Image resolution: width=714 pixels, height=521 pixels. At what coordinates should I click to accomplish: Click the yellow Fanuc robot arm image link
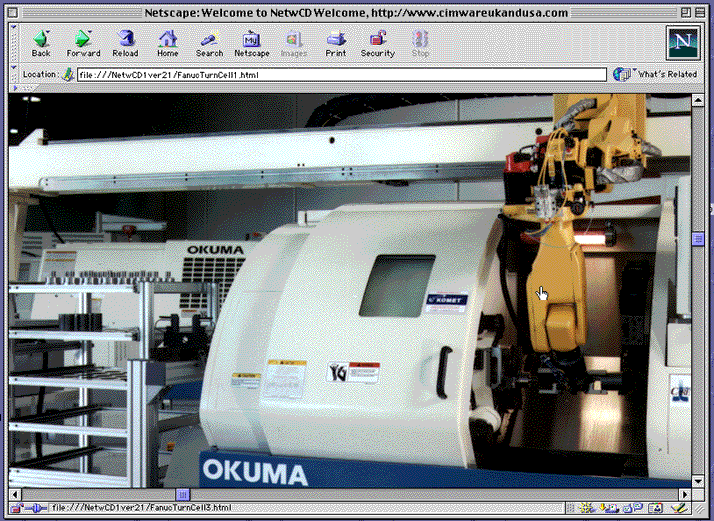558,291
